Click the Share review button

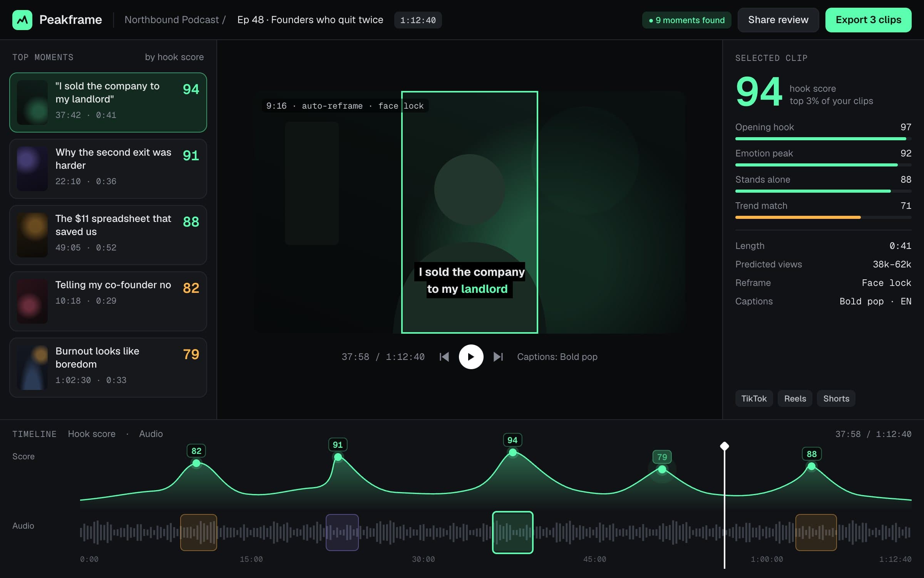pos(778,20)
